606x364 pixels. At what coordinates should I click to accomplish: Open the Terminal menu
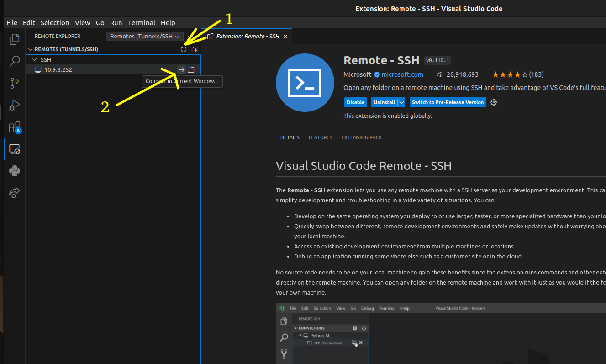click(142, 22)
